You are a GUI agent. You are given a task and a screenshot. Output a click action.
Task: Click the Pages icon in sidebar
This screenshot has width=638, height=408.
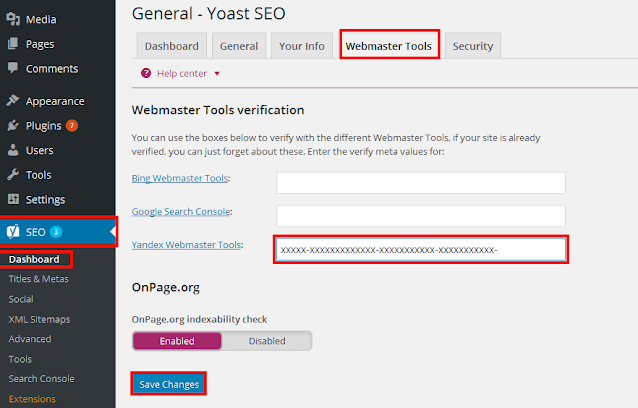(x=13, y=44)
